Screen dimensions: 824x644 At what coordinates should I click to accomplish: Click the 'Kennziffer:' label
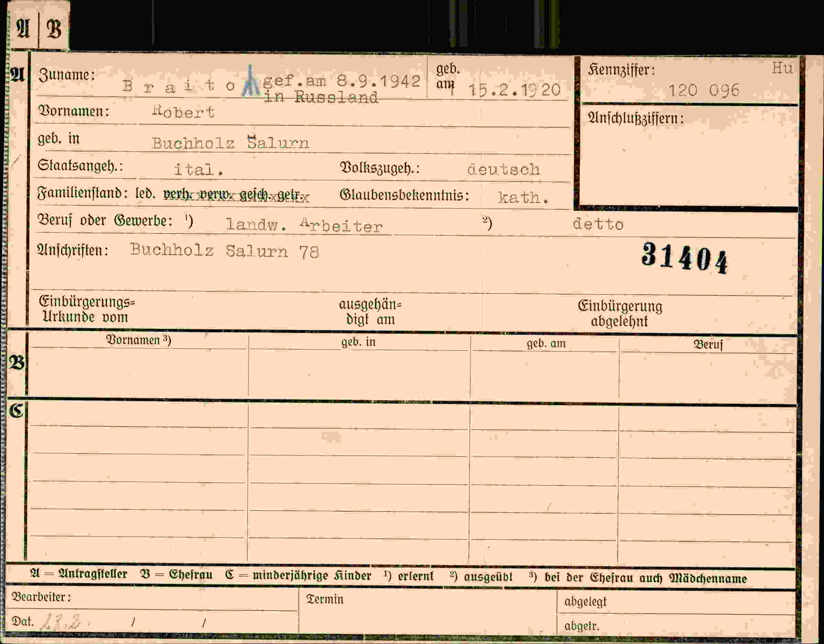coord(621,70)
